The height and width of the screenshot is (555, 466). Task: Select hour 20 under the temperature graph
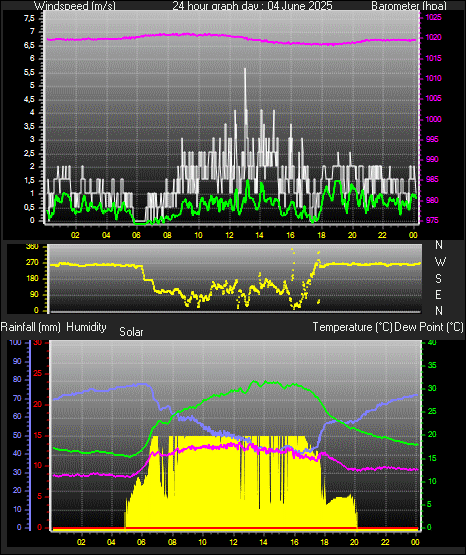click(x=355, y=542)
